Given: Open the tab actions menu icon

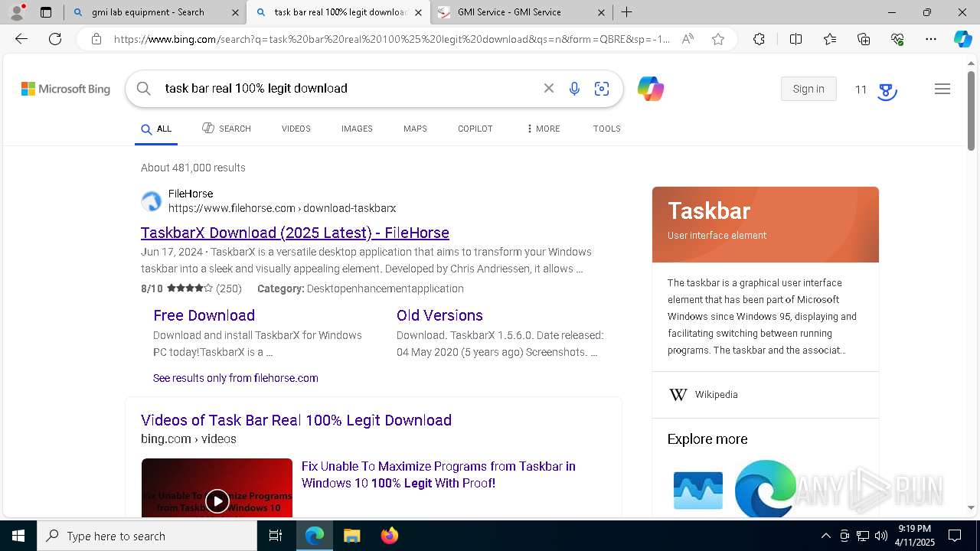Looking at the screenshot, I should tap(46, 12).
